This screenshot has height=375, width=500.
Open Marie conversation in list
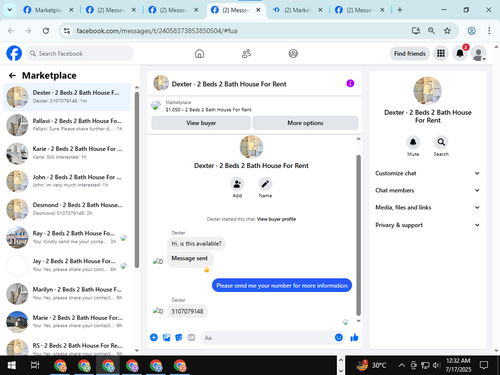pos(67,322)
